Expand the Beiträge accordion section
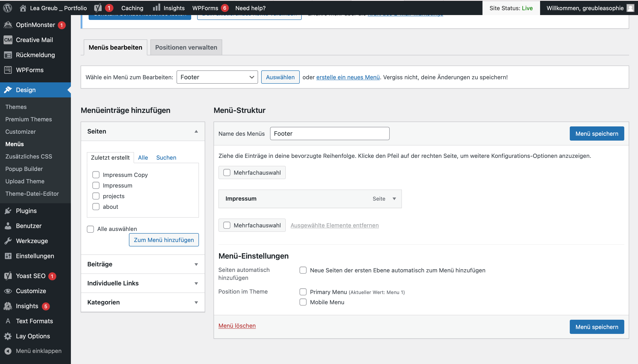Screen dimensions: 638x364 [143, 264]
